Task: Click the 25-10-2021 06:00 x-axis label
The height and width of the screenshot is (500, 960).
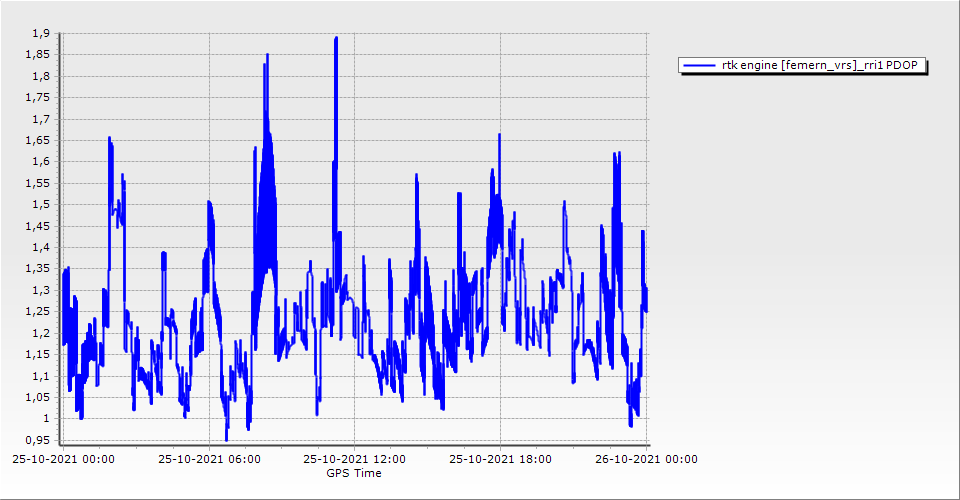Action: click(x=209, y=459)
